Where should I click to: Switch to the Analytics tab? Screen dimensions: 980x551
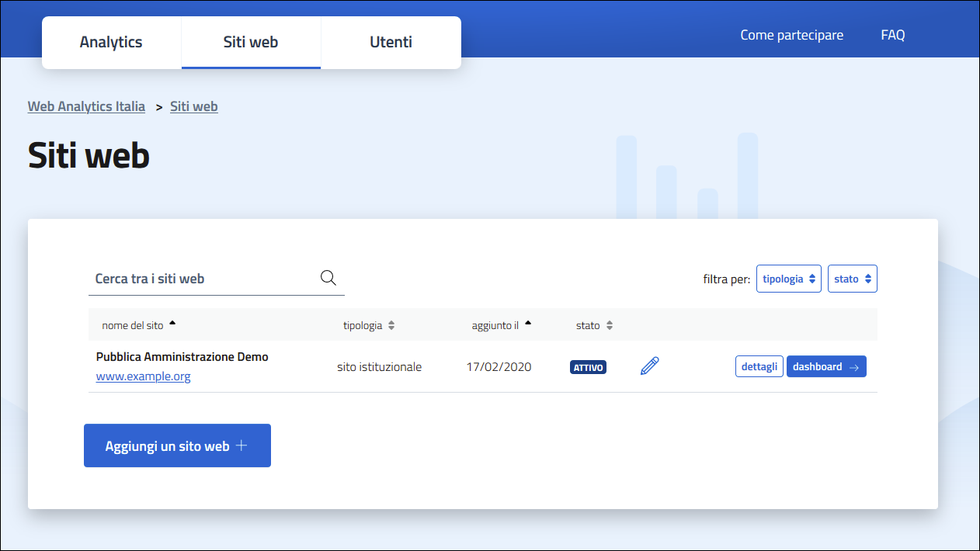111,42
